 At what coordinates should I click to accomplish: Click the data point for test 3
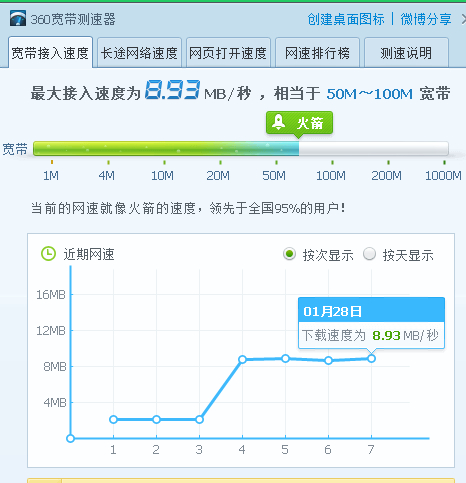point(199,419)
